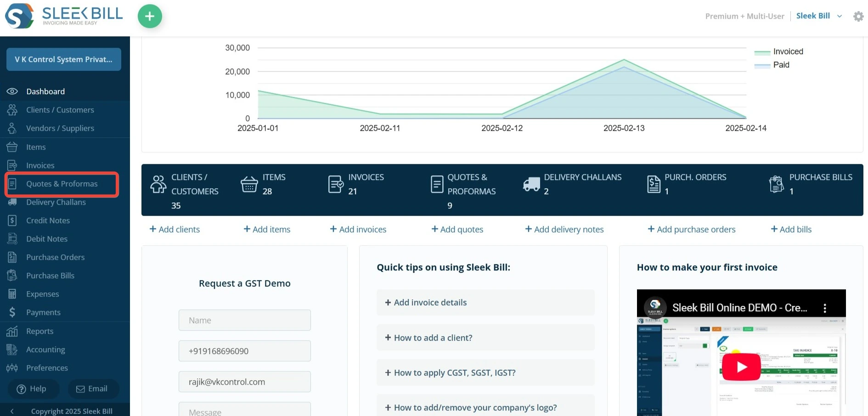Expand the V K Control System company selector
The image size is (868, 416).
[x=64, y=59]
